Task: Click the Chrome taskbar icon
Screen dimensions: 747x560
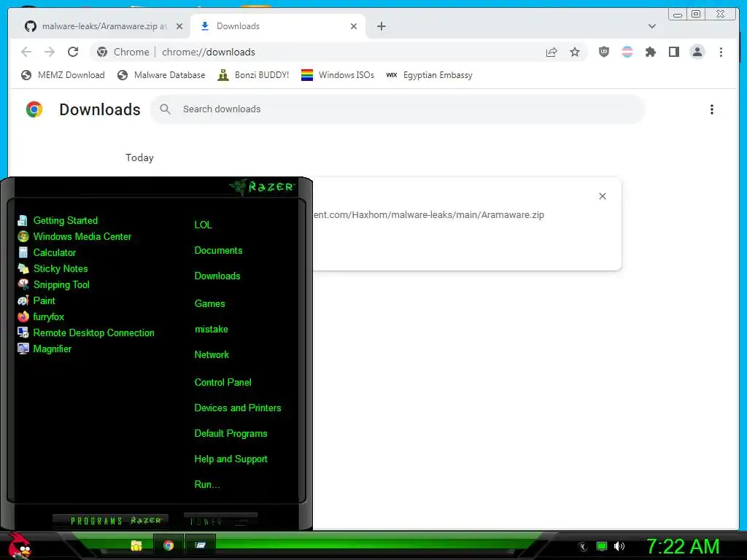Action: pos(169,545)
